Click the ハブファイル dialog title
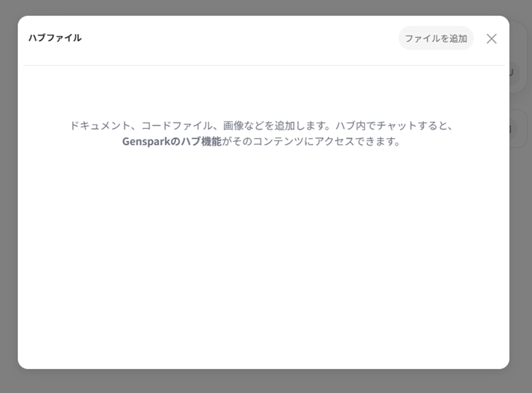532x393 pixels. pyautogui.click(x=55, y=38)
